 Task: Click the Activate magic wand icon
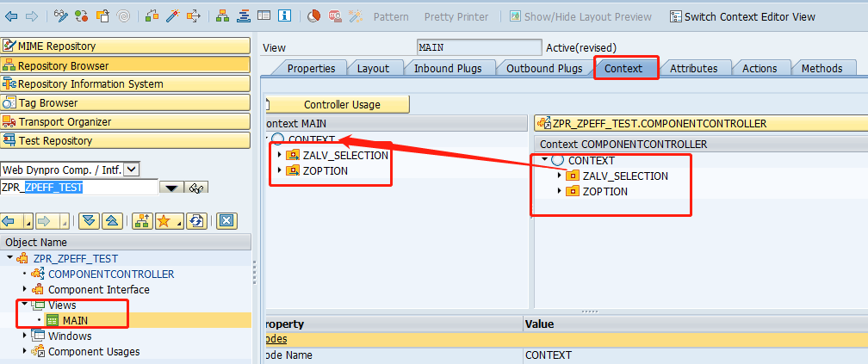coord(173,16)
